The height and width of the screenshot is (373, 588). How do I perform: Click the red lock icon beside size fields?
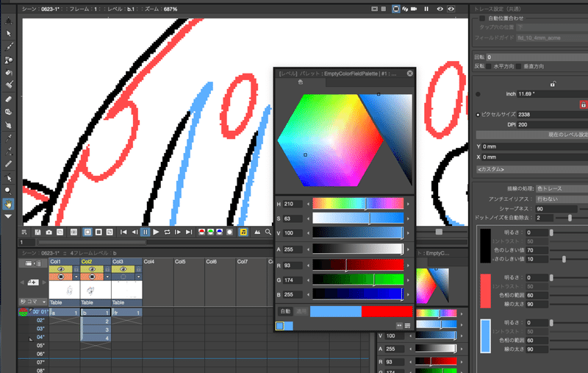click(x=583, y=104)
